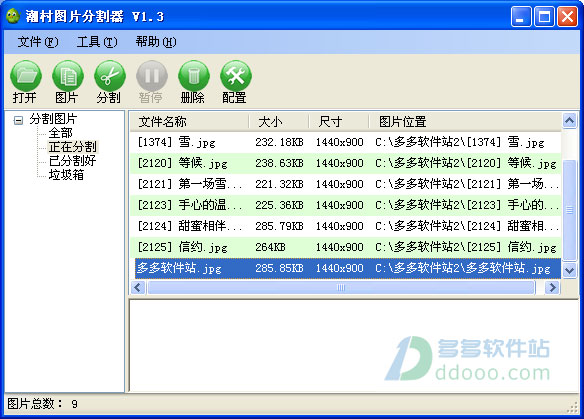Click size cell 221.32KB

click(x=279, y=184)
